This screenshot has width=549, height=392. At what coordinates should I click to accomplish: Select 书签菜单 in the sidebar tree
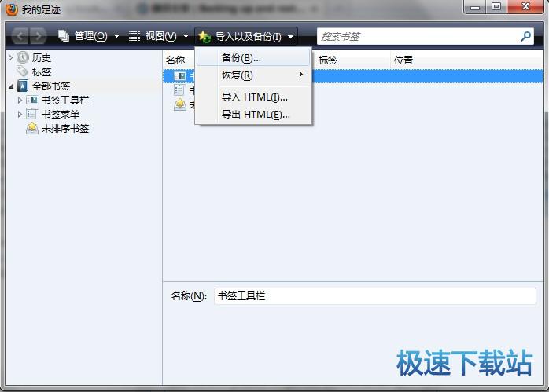(61, 115)
